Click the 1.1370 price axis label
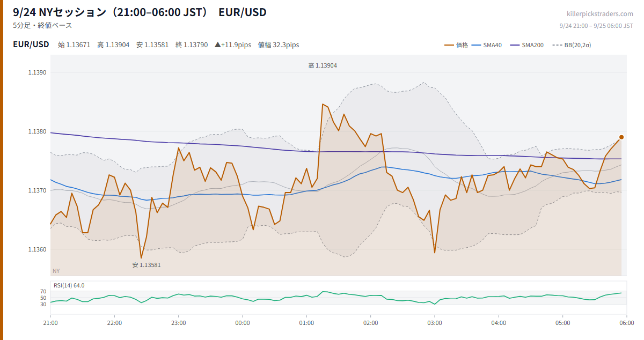The width and height of the screenshot is (644, 340). 38,190
